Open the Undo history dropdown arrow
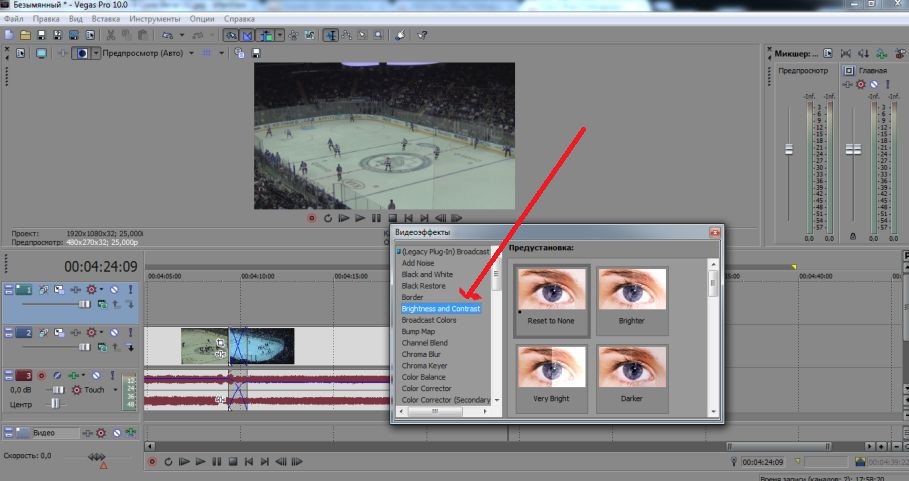This screenshot has height=481, width=909. pyautogui.click(x=181, y=35)
